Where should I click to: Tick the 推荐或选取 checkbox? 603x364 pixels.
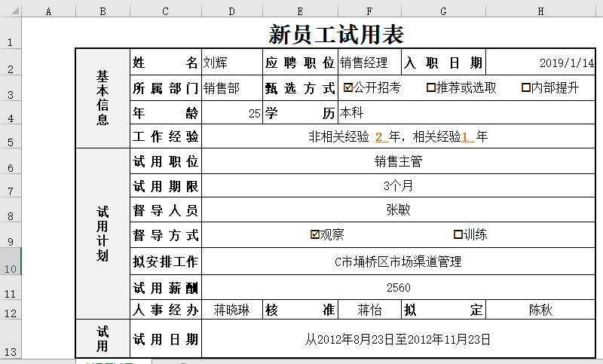coord(431,87)
